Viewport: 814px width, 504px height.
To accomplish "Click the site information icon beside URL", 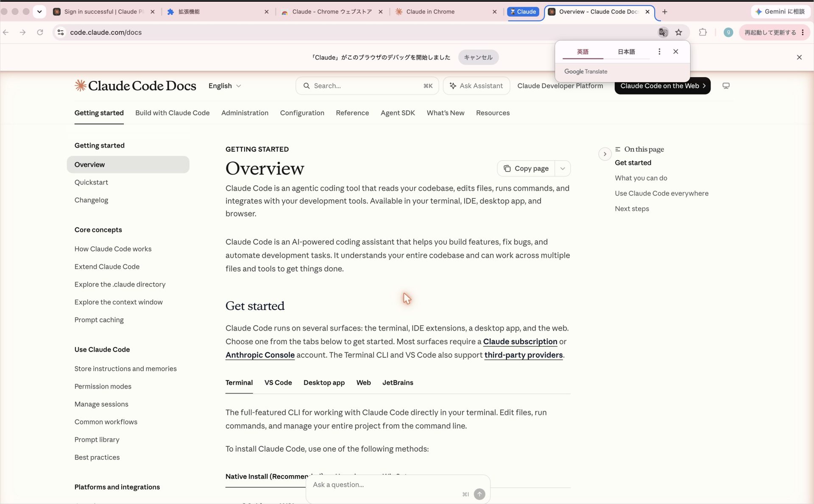I will tap(61, 32).
